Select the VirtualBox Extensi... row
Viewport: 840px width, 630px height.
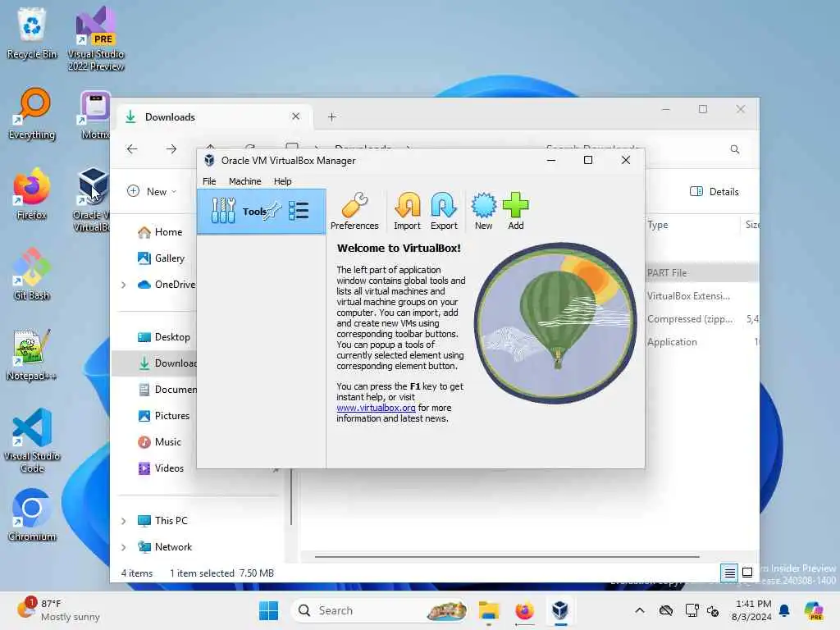(702, 295)
